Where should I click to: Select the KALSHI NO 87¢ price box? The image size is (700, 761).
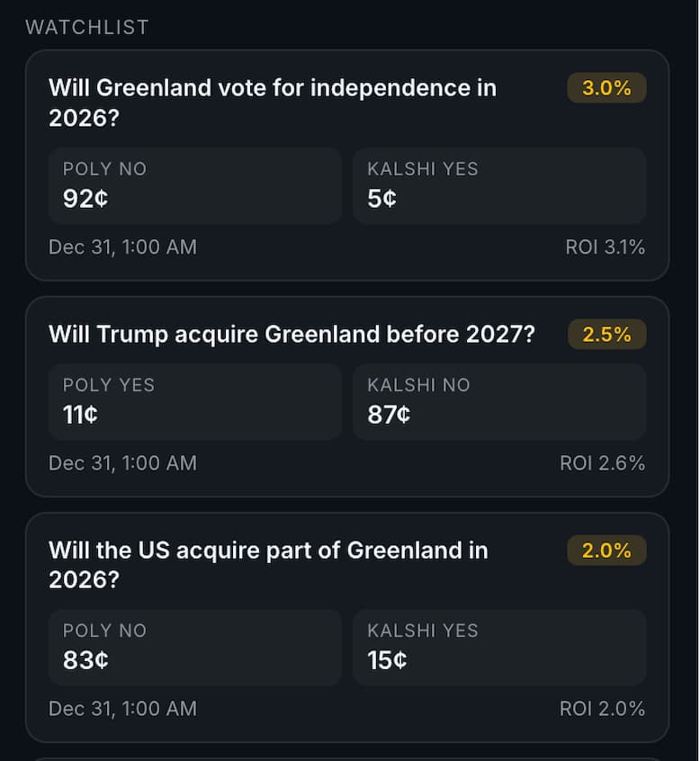(x=499, y=401)
